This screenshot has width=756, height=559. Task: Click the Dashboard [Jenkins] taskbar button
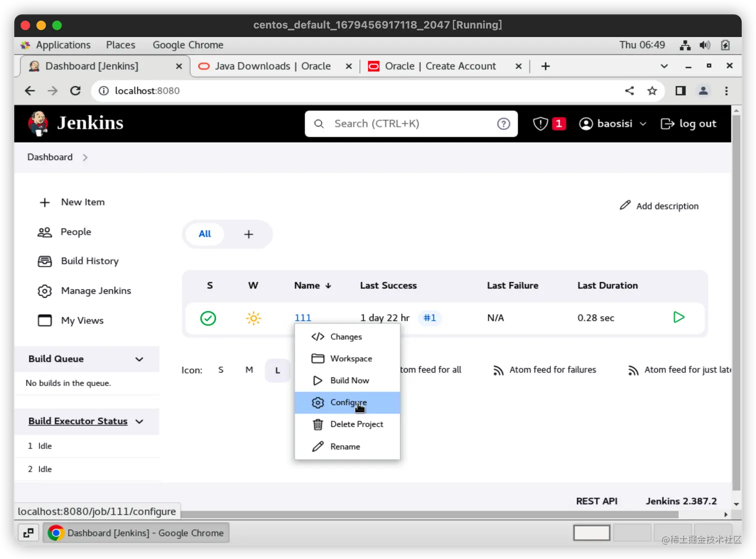tap(136, 533)
